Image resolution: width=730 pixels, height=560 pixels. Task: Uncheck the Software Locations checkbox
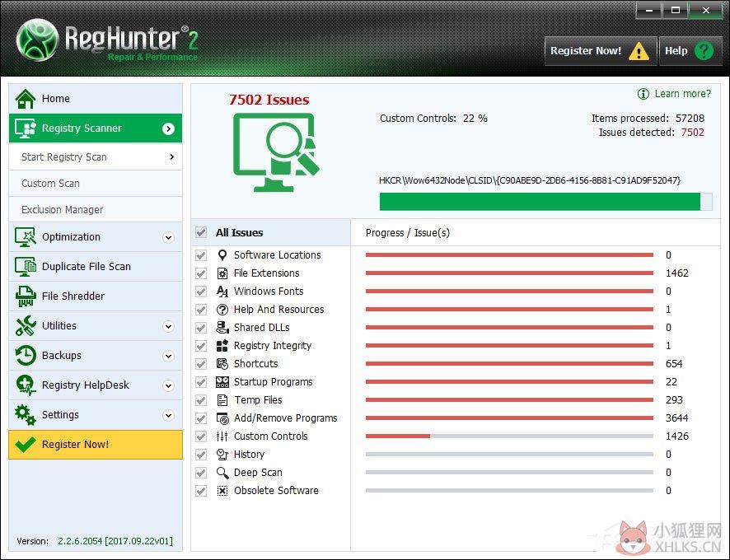click(201, 255)
